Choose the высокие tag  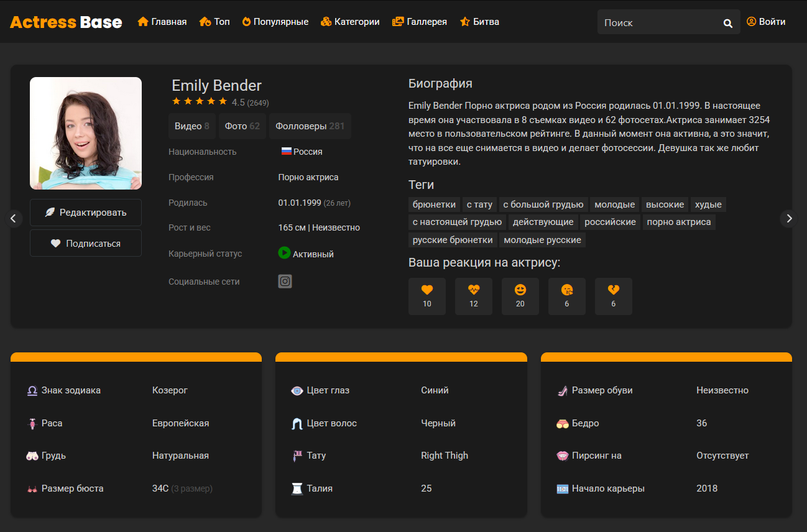(665, 204)
